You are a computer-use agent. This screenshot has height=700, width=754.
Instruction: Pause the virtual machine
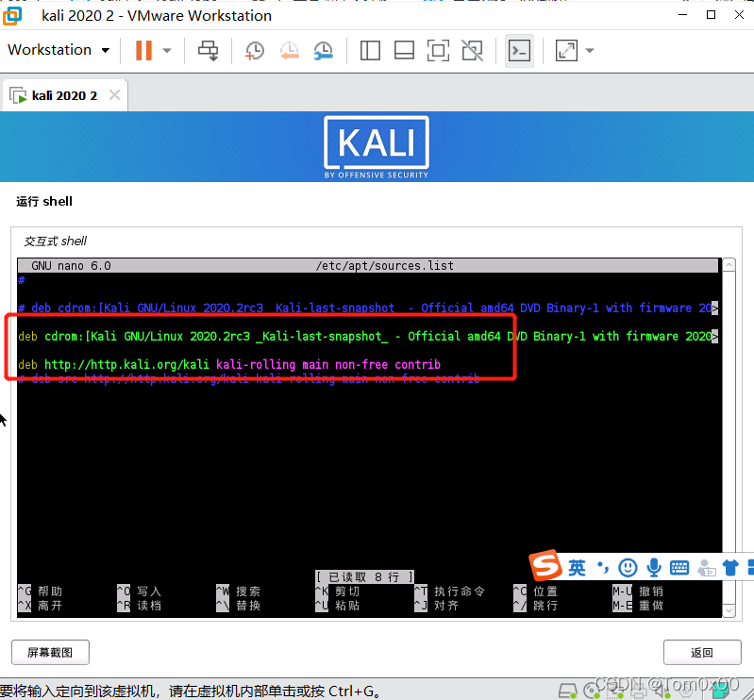pos(143,50)
